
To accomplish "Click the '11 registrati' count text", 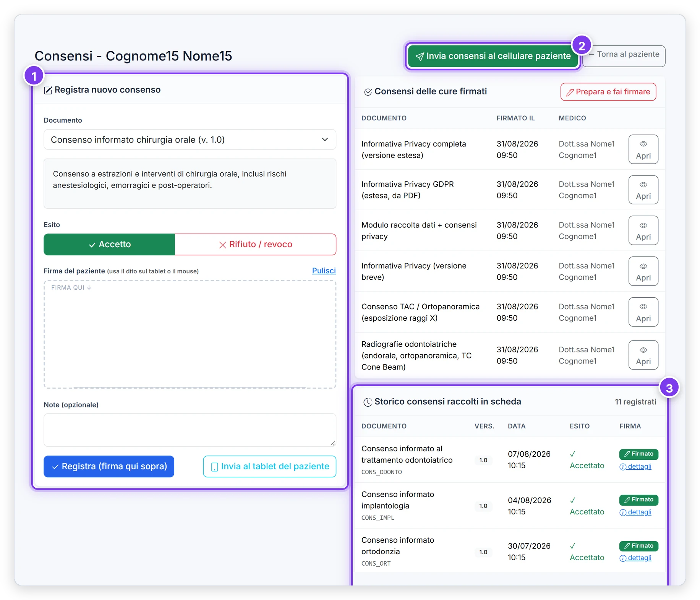I will click(635, 402).
